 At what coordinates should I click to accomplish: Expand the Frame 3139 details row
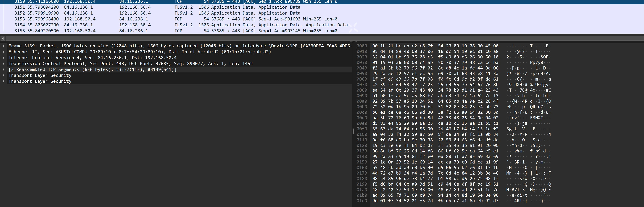tap(3, 46)
